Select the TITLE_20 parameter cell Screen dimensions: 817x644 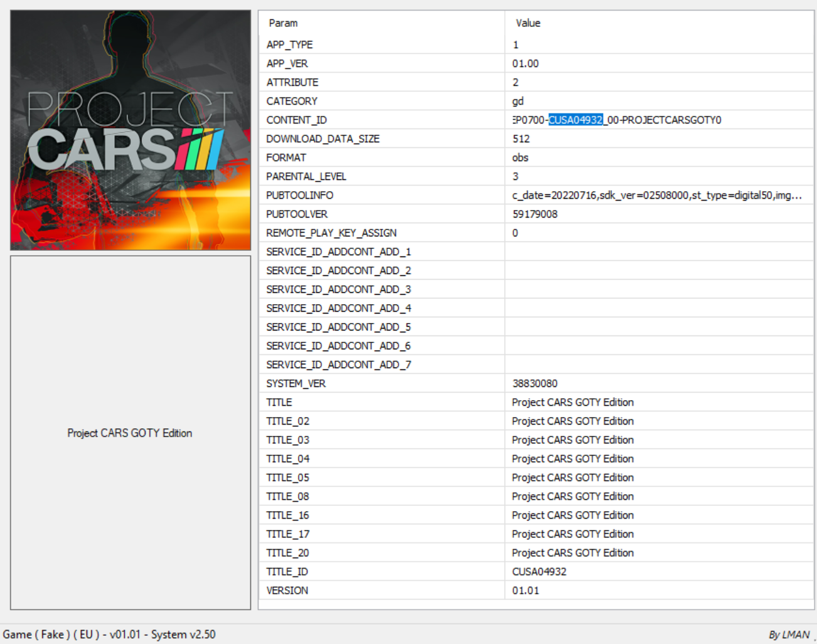(382, 552)
